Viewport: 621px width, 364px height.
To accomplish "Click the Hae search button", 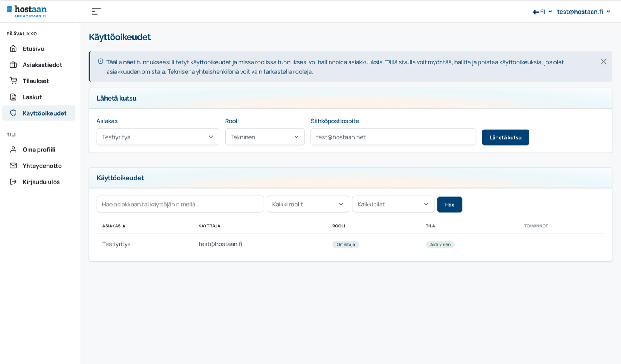I will point(449,205).
